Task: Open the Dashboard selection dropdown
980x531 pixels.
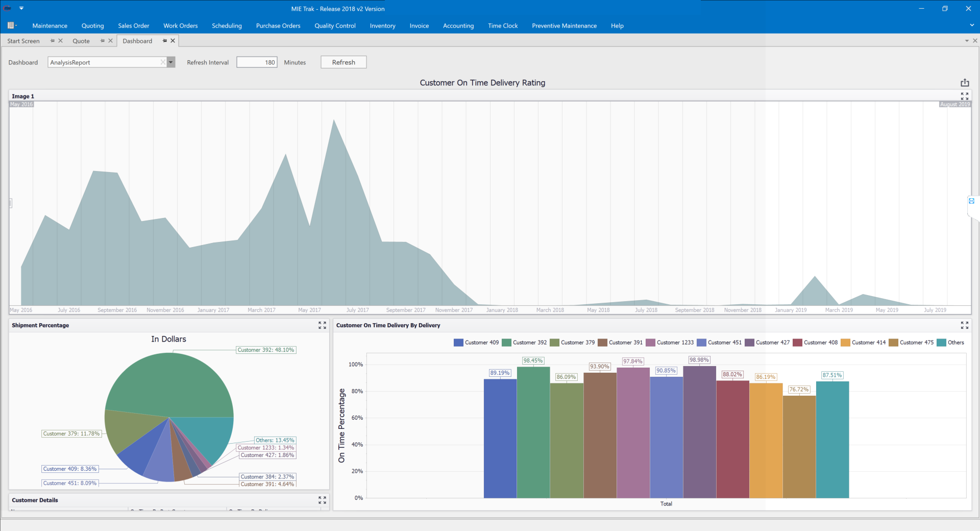Action: 170,62
